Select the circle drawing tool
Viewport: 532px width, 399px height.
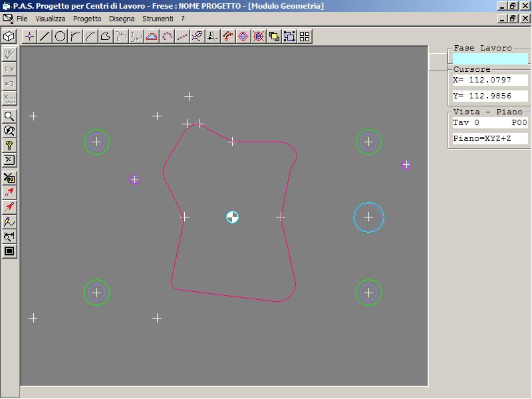click(60, 37)
